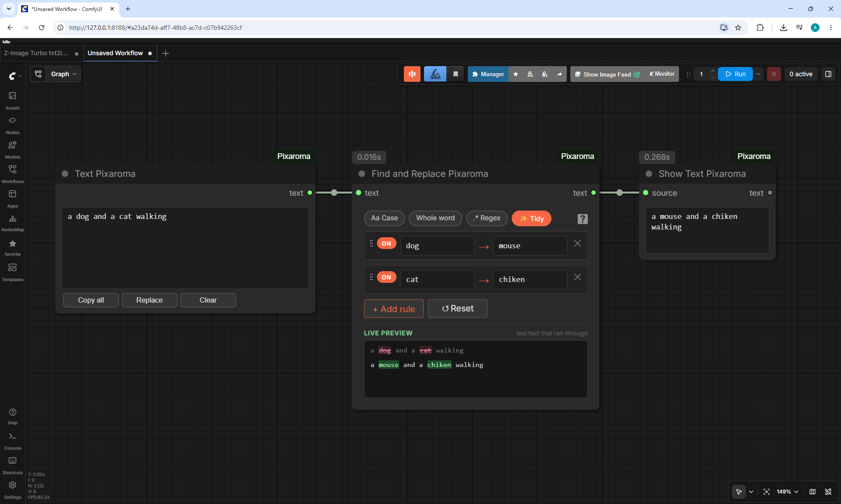
Task: Open the Nodes library panel
Action: pos(12,125)
